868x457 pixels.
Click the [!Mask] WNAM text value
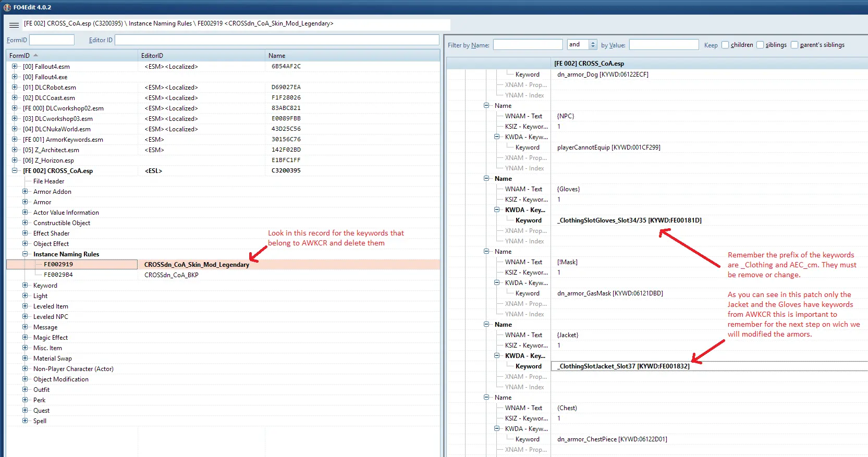point(567,262)
